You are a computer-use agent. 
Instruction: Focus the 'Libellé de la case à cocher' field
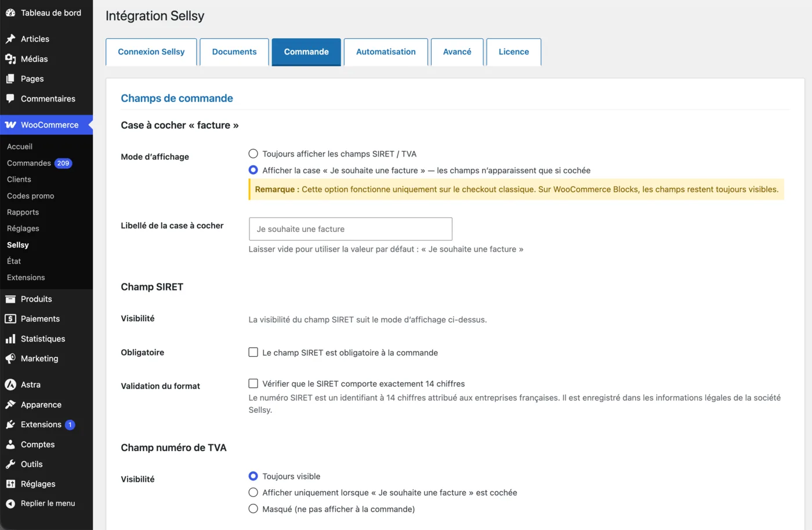(x=350, y=229)
